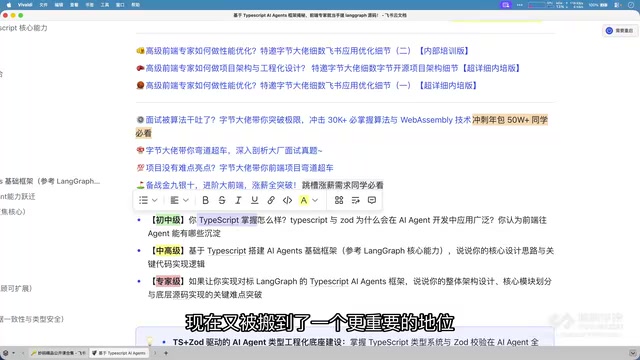Select outline item 'nt能力跃迁'

(x=18, y=197)
